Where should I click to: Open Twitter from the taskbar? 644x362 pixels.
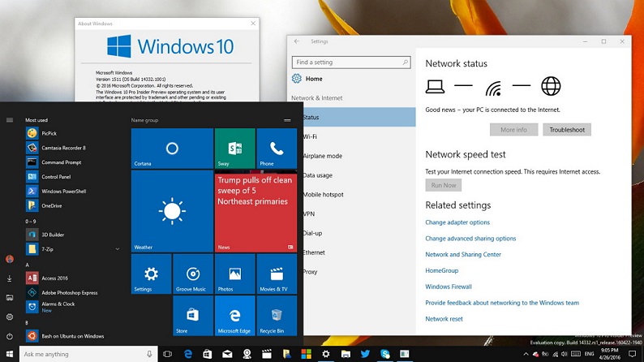[x=365, y=354]
